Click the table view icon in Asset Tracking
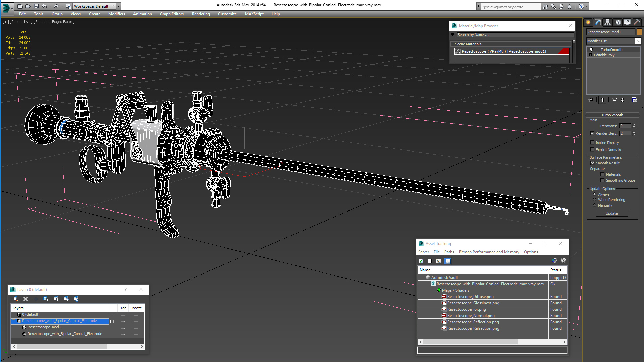Image resolution: width=644 pixels, height=362 pixels. [x=448, y=261]
